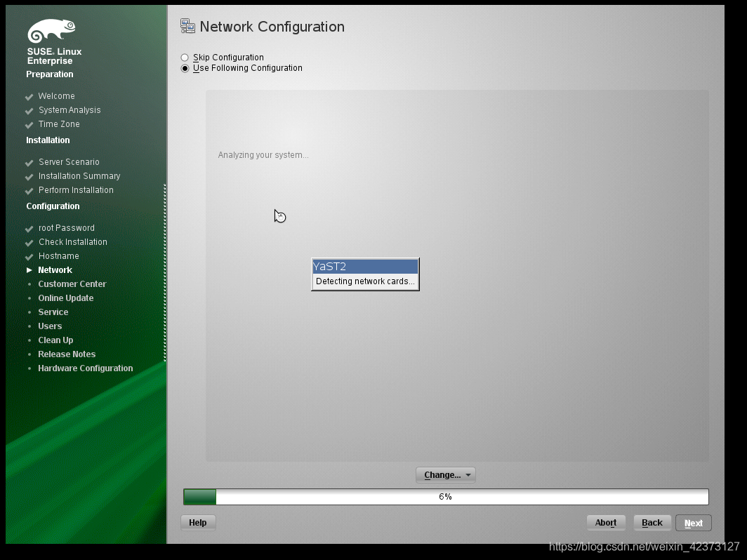Click the Help button

point(198,522)
